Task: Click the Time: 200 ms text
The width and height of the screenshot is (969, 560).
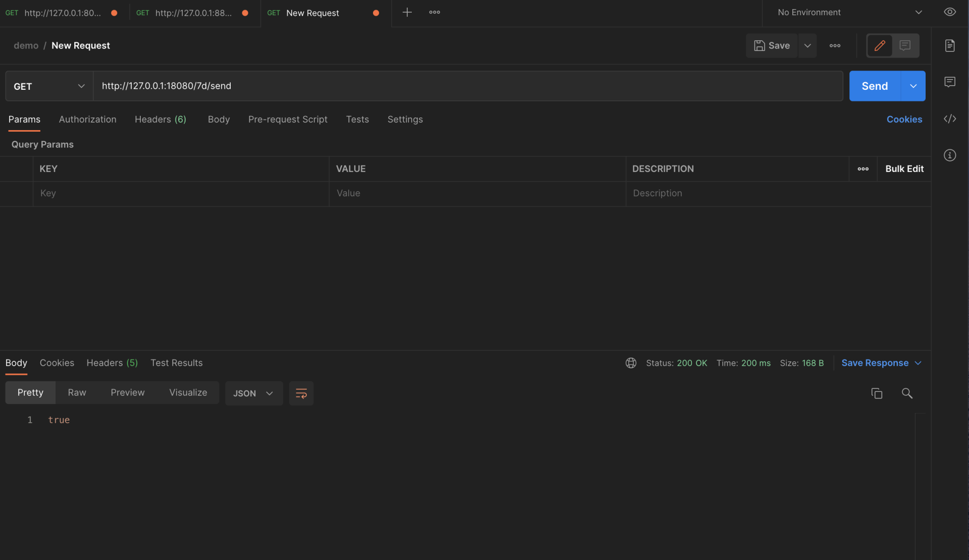Action: pyautogui.click(x=743, y=363)
